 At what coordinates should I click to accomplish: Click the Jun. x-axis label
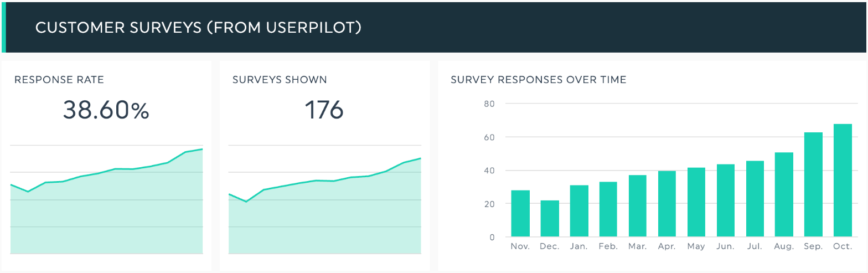[x=726, y=247]
